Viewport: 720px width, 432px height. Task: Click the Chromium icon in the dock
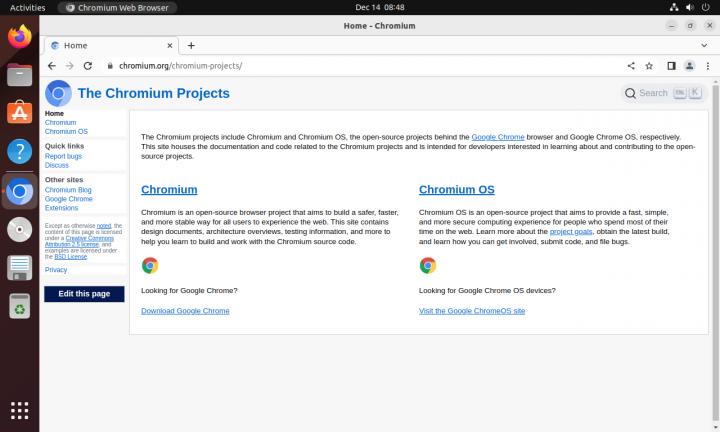(20, 191)
